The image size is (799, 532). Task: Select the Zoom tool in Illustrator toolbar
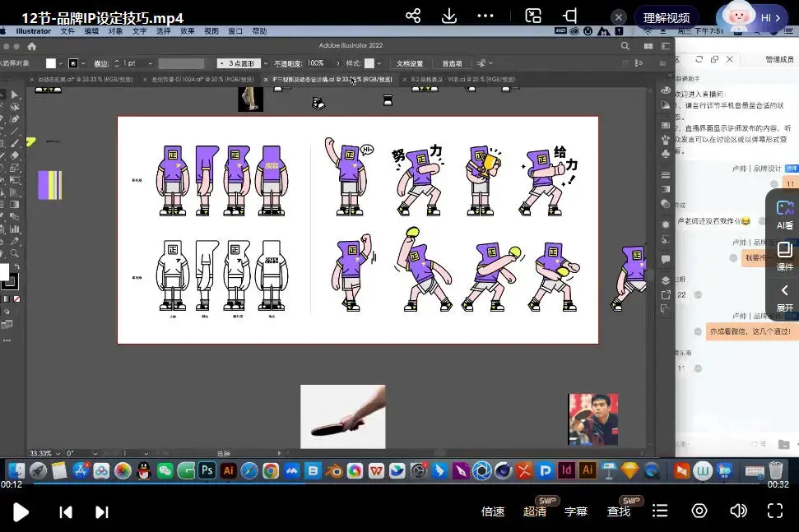pos(15,254)
